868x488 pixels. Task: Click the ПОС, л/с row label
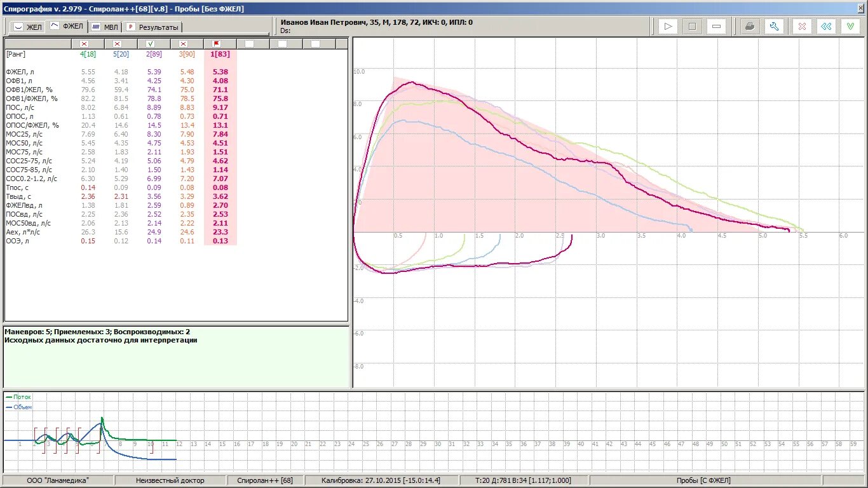[20, 107]
